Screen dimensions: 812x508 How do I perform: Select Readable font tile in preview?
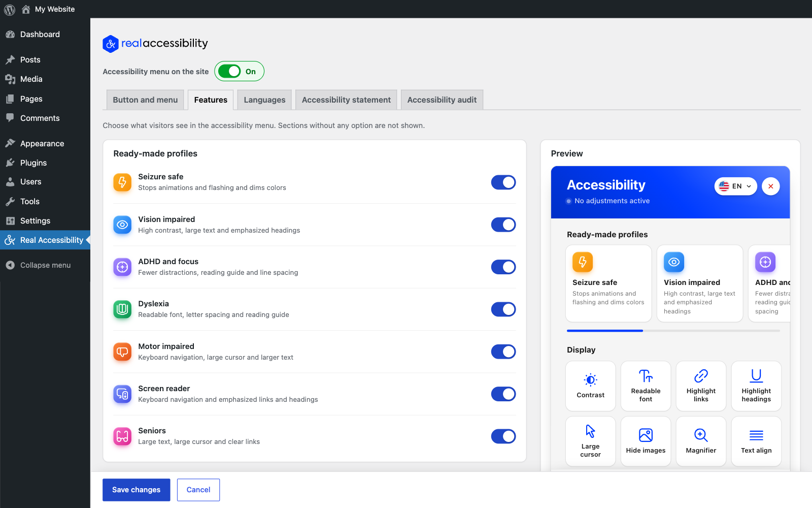coord(646,386)
